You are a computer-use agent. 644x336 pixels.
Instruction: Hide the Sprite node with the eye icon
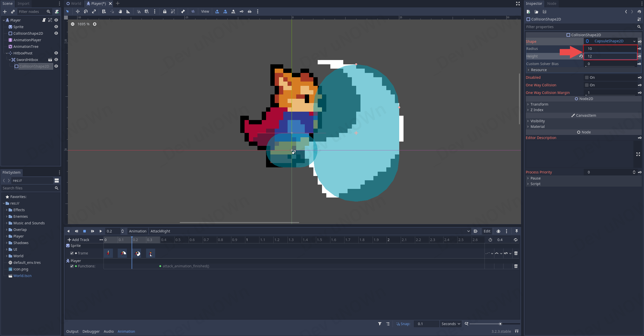56,27
